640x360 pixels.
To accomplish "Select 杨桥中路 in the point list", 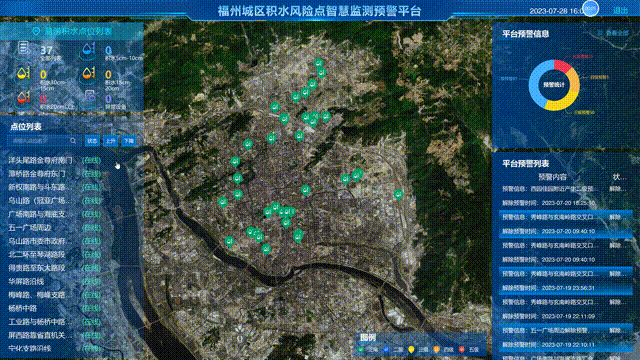I will 23,308.
